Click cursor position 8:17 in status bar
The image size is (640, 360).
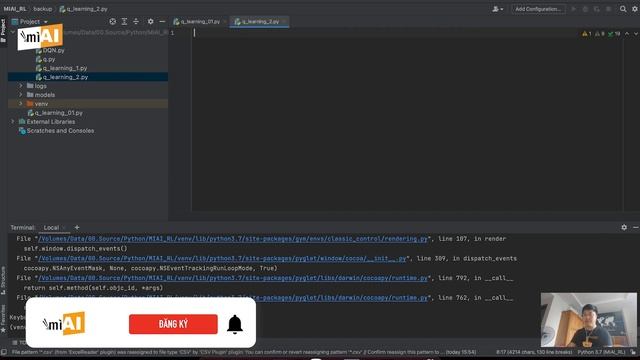pos(534,352)
